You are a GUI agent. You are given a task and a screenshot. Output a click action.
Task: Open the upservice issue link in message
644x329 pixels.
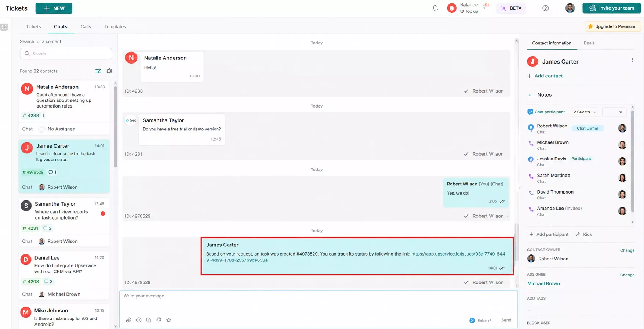tap(356, 257)
